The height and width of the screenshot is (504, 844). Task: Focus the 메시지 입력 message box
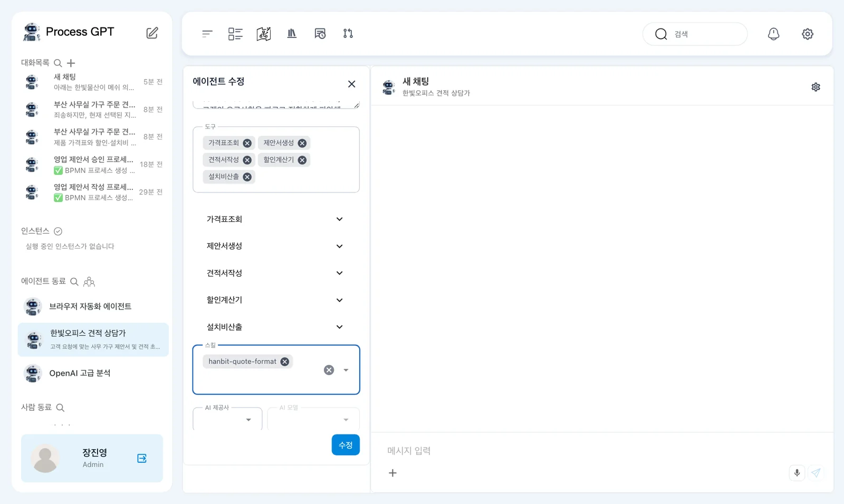coord(601,451)
